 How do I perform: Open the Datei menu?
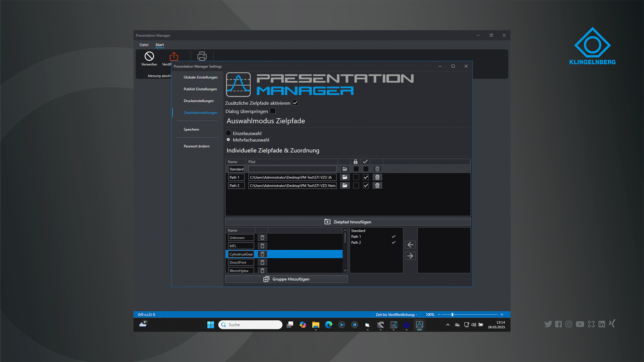coord(144,45)
